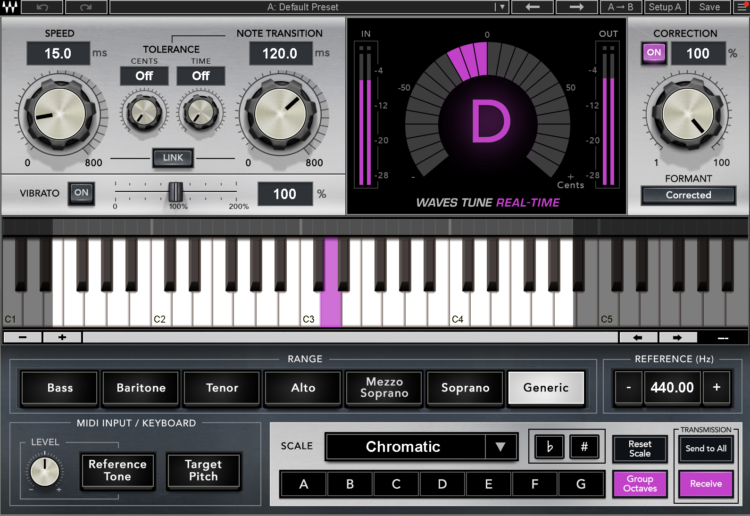The width and height of the screenshot is (750, 516).
Task: Toggle the Correction ON button
Action: (654, 53)
